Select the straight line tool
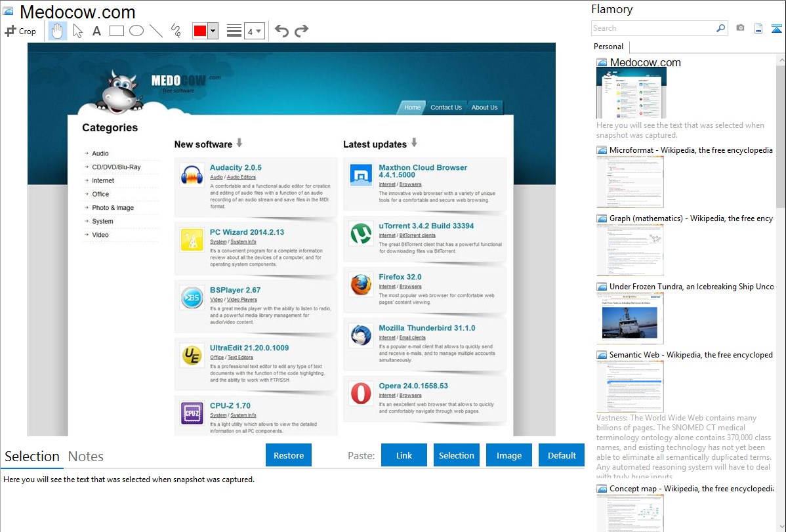The width and height of the screenshot is (786, 532). pyautogui.click(x=156, y=31)
